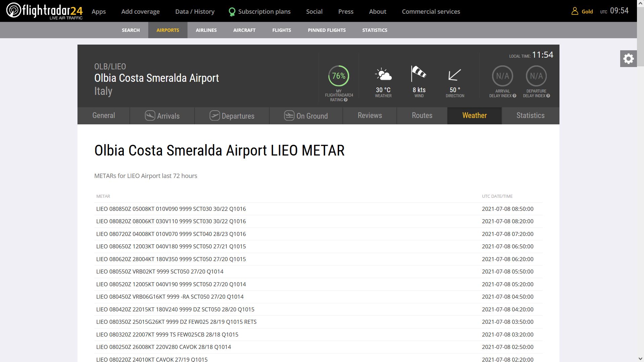This screenshot has height=362, width=644.
Task: Click the green Subscription plans ribbon icon
Action: [232, 12]
